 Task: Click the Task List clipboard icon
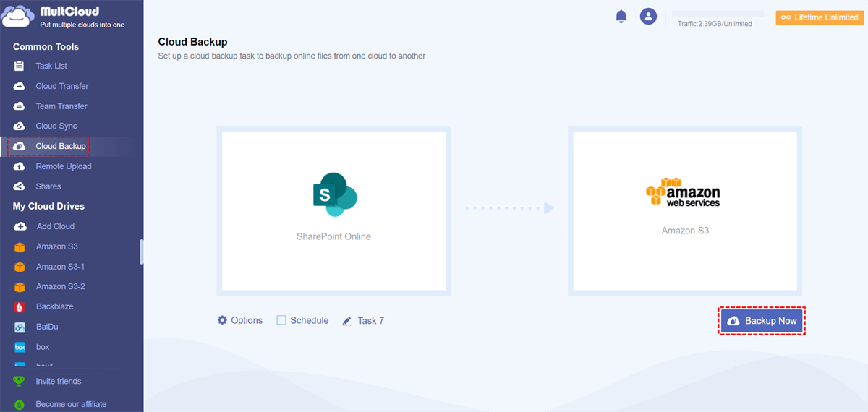click(x=20, y=66)
